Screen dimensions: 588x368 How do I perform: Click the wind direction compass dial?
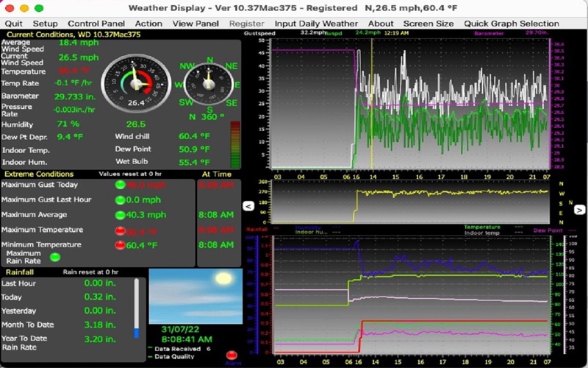click(209, 84)
